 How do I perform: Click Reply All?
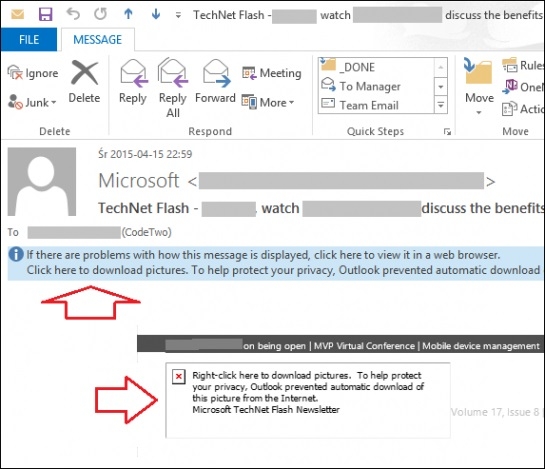(x=173, y=88)
